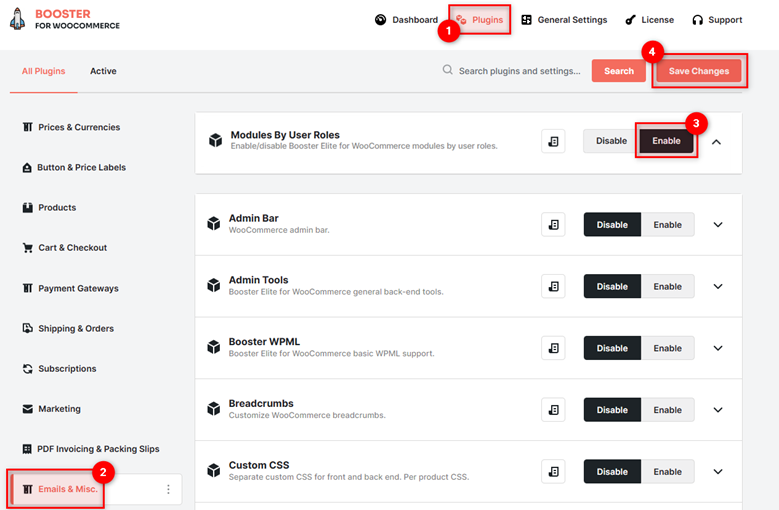The height and width of the screenshot is (510, 779).
Task: Click the Support headset icon
Action: click(698, 20)
